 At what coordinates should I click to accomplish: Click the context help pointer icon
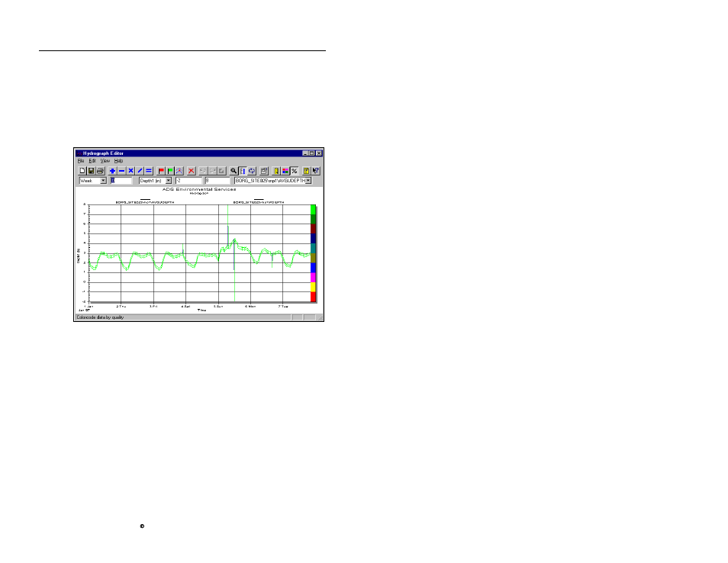click(x=316, y=171)
